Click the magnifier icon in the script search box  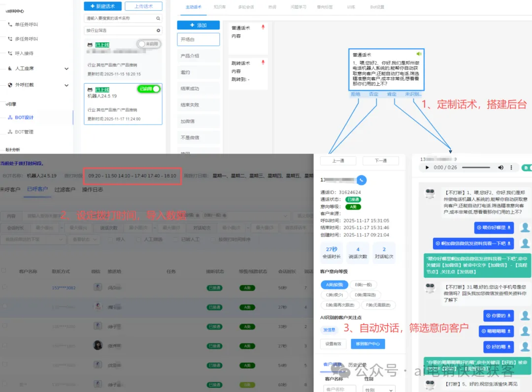[159, 19]
